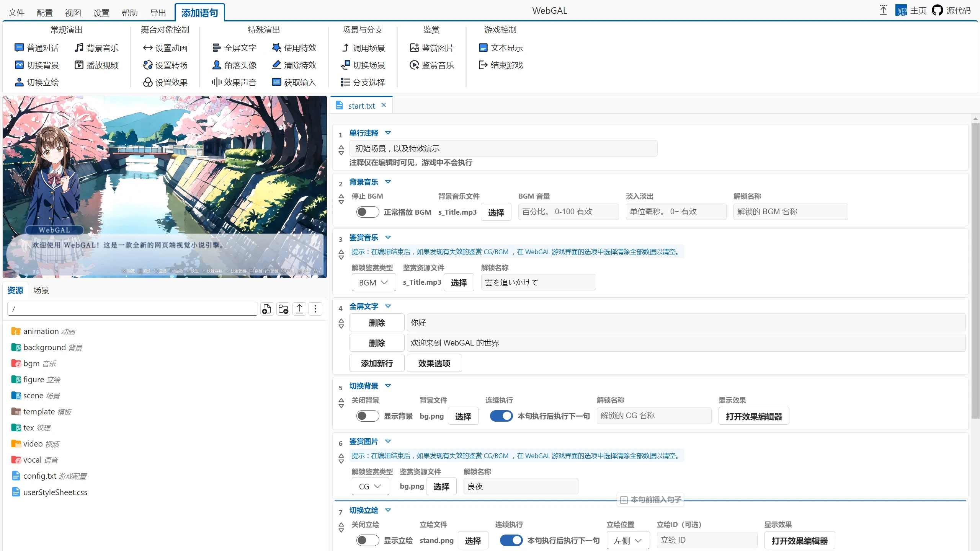This screenshot has width=980, height=551.
Task: Open the BGM unlock type dropdown
Action: pos(374,282)
